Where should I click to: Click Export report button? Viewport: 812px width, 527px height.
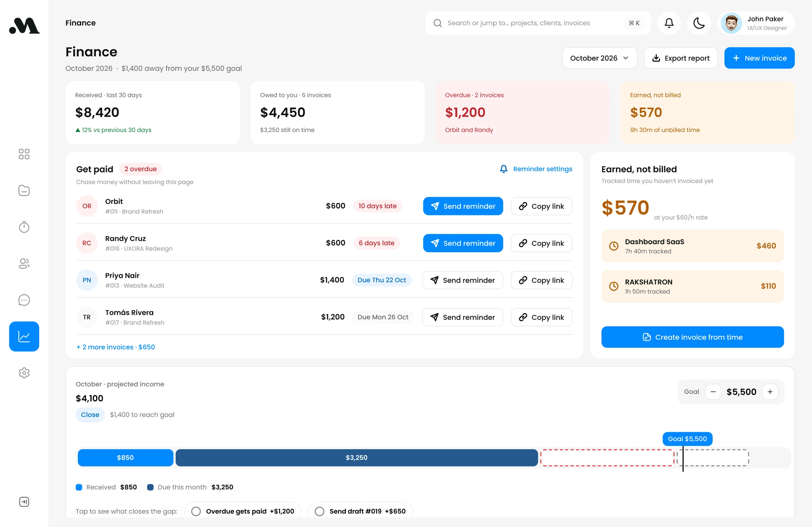coord(681,58)
